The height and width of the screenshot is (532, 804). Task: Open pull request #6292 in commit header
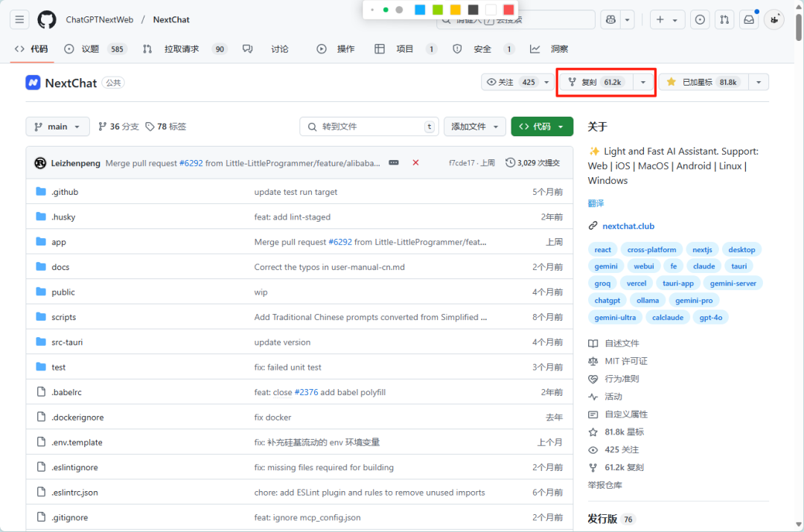pos(191,163)
